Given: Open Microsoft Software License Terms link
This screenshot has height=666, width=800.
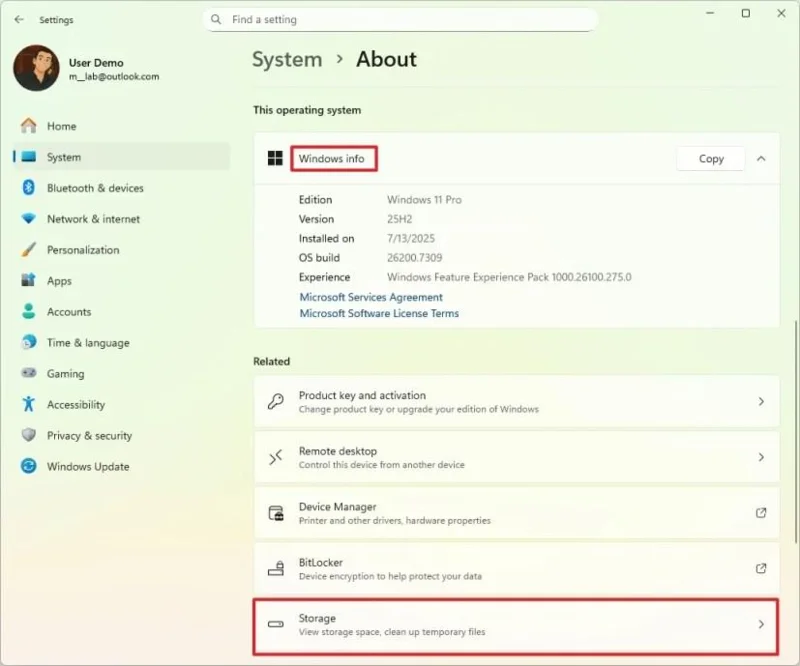Looking at the screenshot, I should pyautogui.click(x=379, y=313).
